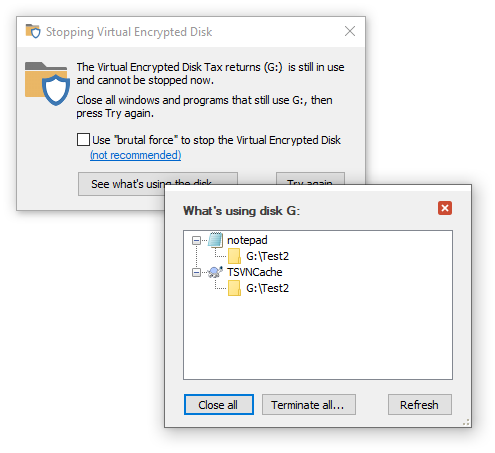Select G:\Test2 under TSVNCache
This screenshot has height=453, width=495.
tap(267, 288)
